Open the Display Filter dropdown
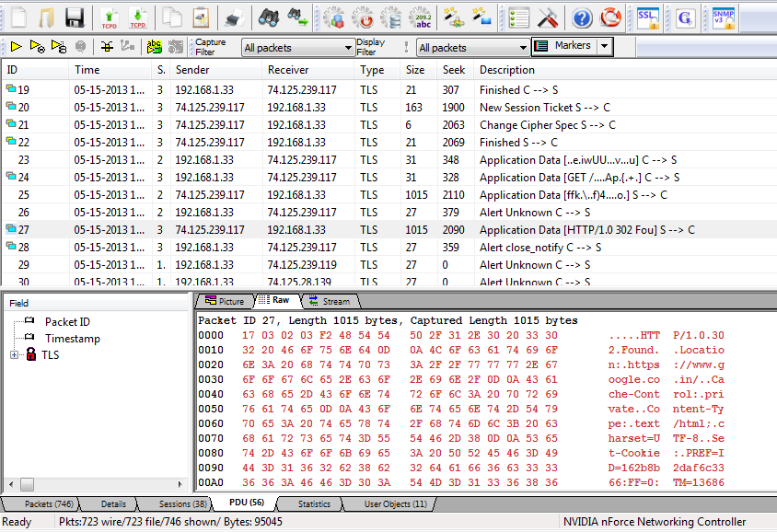777x532 pixels. point(522,47)
